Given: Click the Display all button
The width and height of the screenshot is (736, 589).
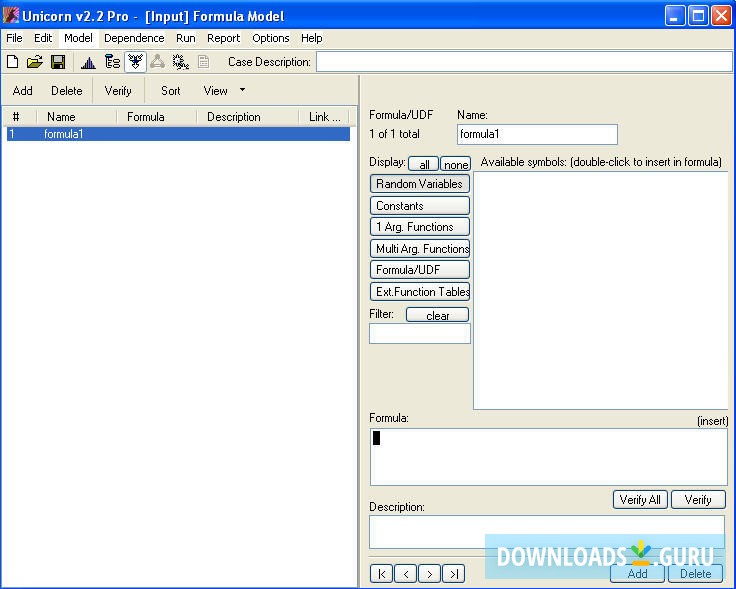Looking at the screenshot, I should pos(423,164).
